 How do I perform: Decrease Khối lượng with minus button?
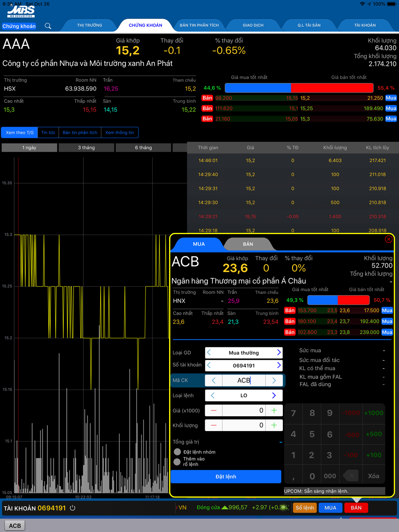(214, 426)
